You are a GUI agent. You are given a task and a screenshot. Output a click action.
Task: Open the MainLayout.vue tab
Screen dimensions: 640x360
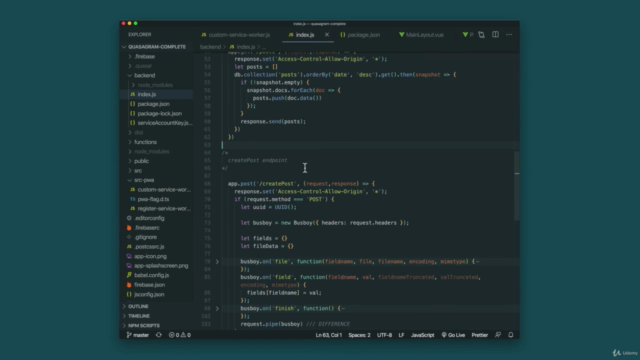(x=422, y=35)
